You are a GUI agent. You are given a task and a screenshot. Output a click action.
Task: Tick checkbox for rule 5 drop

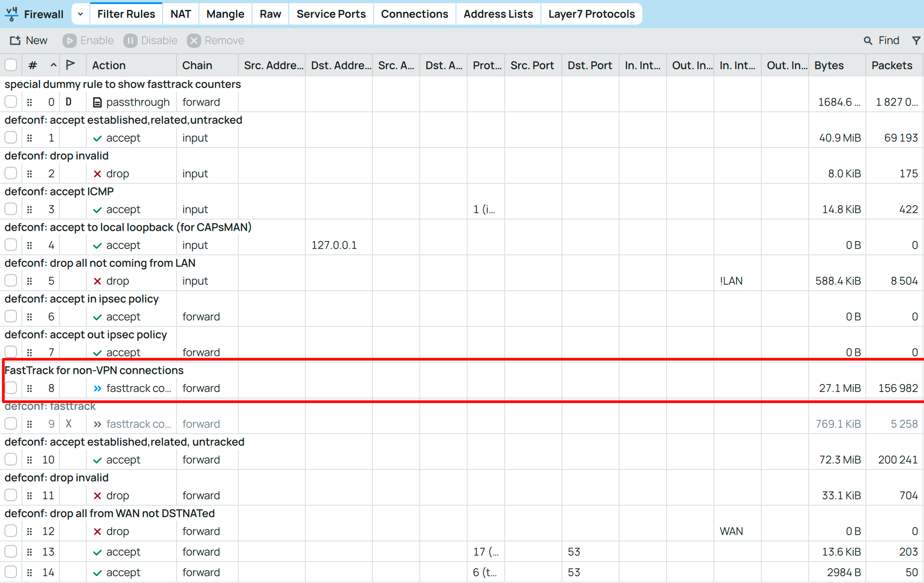[x=11, y=280]
